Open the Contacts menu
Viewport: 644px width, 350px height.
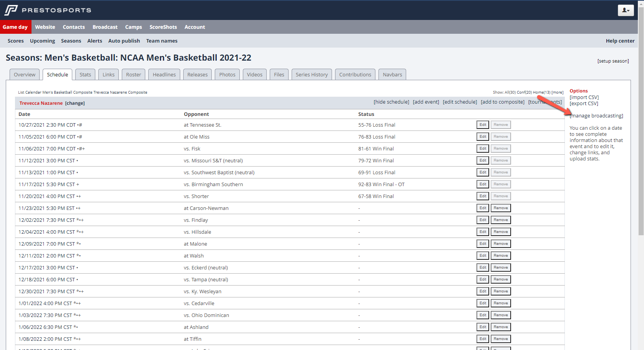[74, 27]
